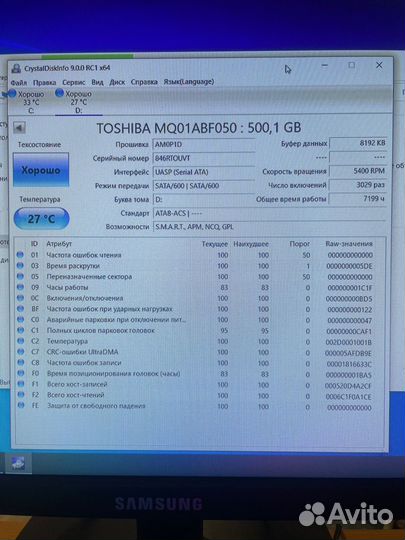The width and height of the screenshot is (405, 540).
Task: Click the status dot for attribute 09
Action: (x=20, y=287)
